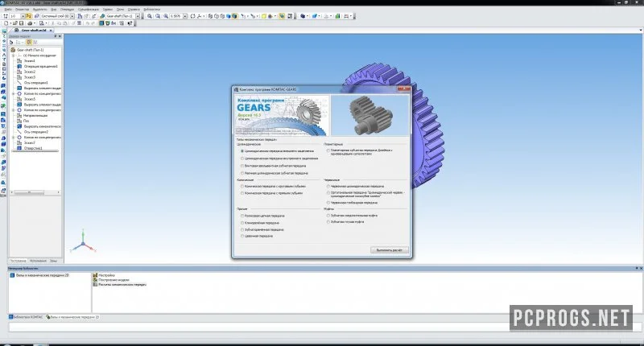The image size is (644, 346).
Task: Expand Копия node below Ось операции:2
Action: 13,137
